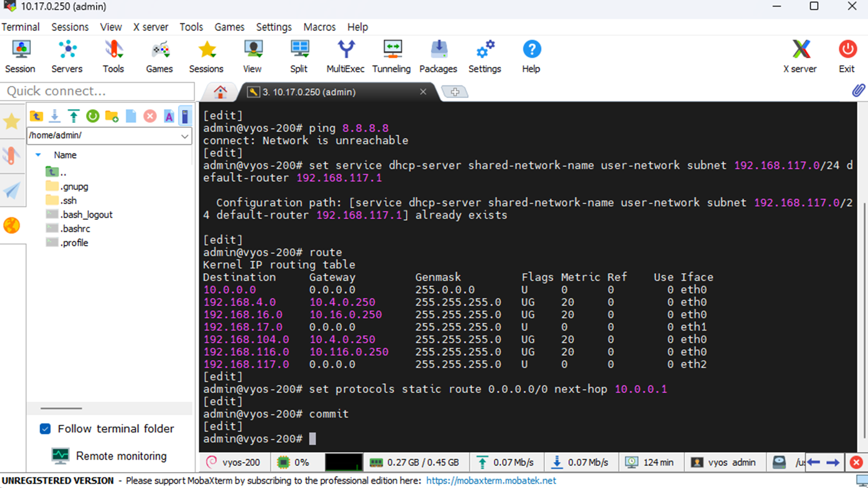Toggle the Follow terminal folder checkbox
Viewport: 868px width, 488px height.
point(45,429)
